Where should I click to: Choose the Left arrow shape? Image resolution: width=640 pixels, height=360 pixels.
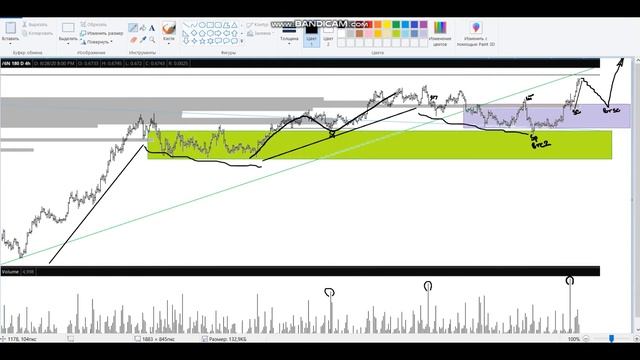pyautogui.click(x=227, y=33)
